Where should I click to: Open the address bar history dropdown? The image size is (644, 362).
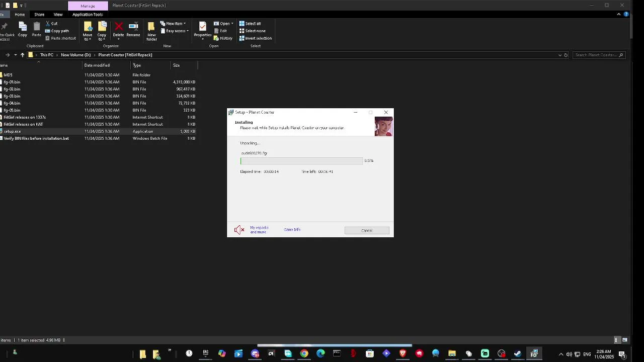(560, 55)
